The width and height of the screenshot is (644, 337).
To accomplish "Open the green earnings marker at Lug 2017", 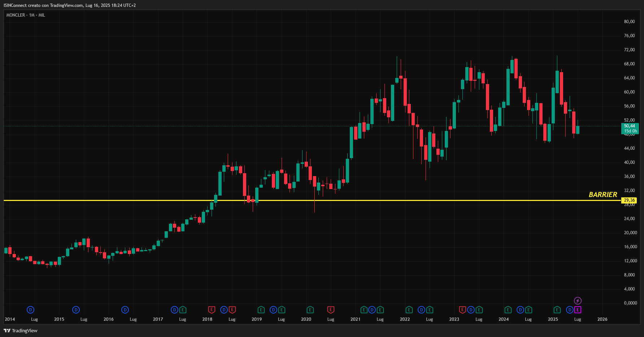I will [x=183, y=310].
